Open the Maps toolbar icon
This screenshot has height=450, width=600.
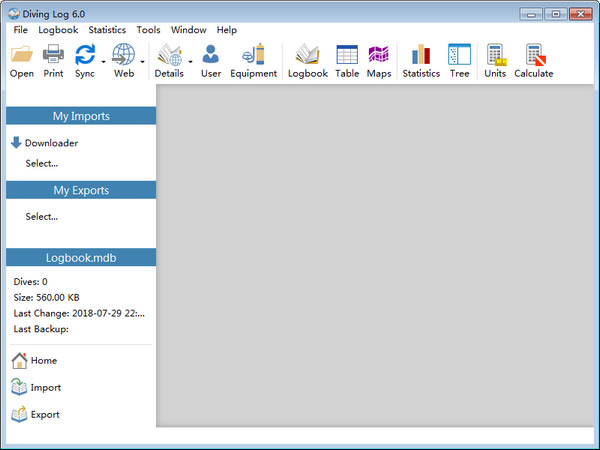click(379, 56)
